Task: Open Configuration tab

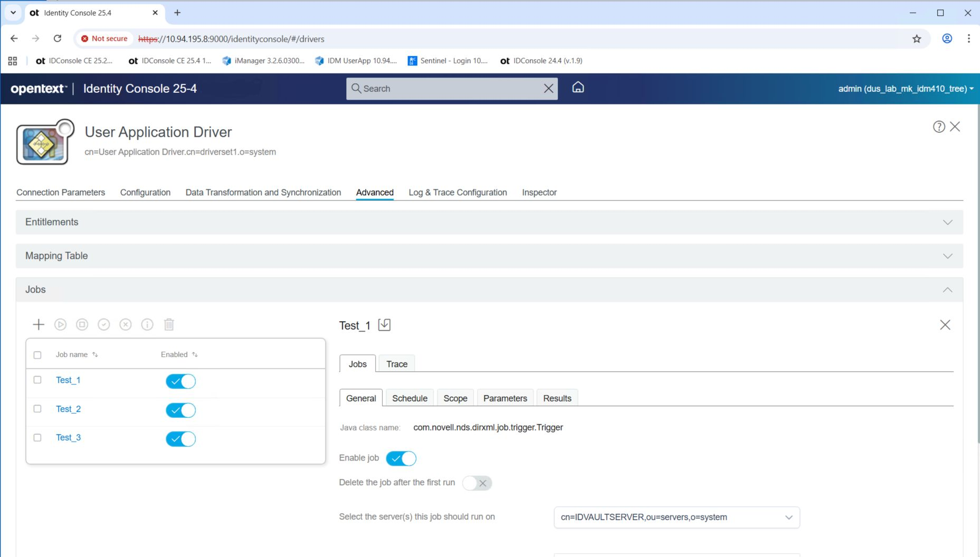Action: pos(145,193)
